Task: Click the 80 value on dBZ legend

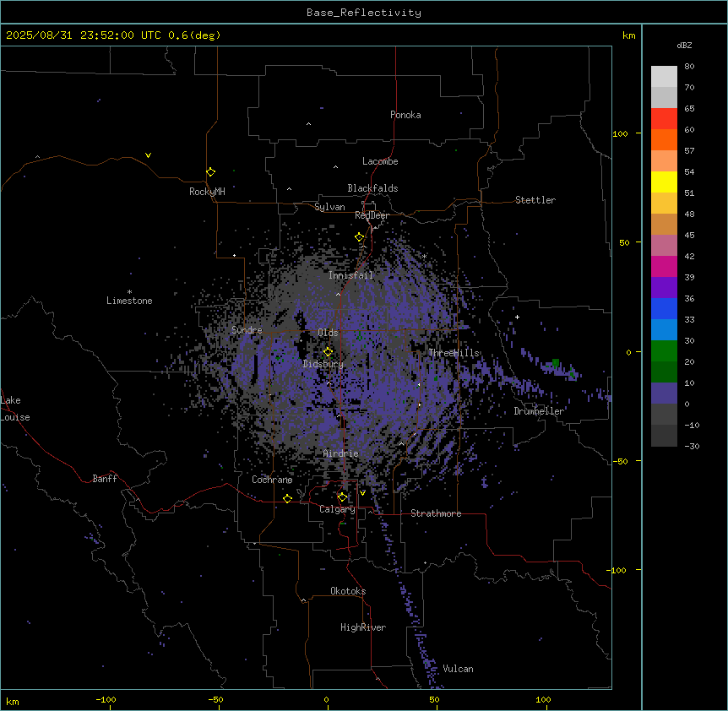Action: pyautogui.click(x=689, y=67)
